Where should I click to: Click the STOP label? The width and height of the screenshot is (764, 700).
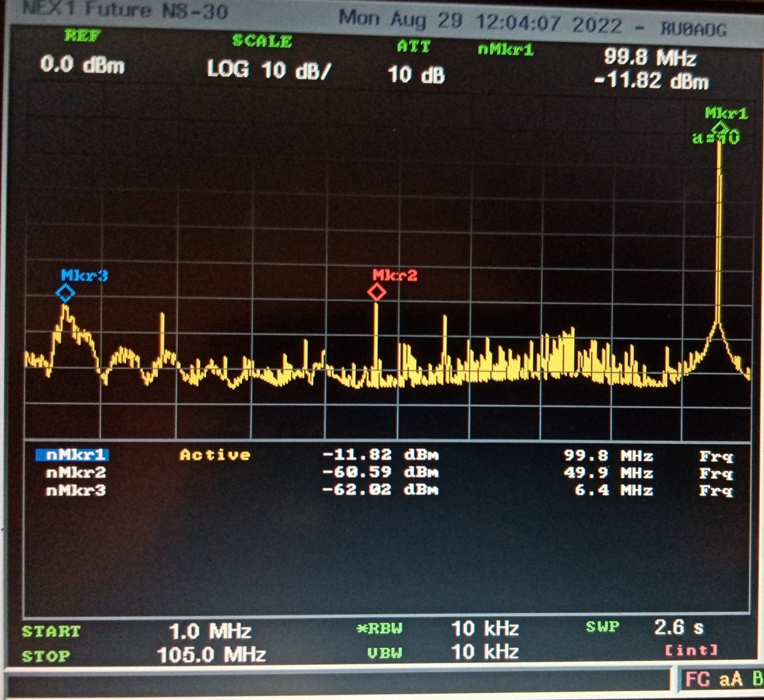(x=46, y=656)
